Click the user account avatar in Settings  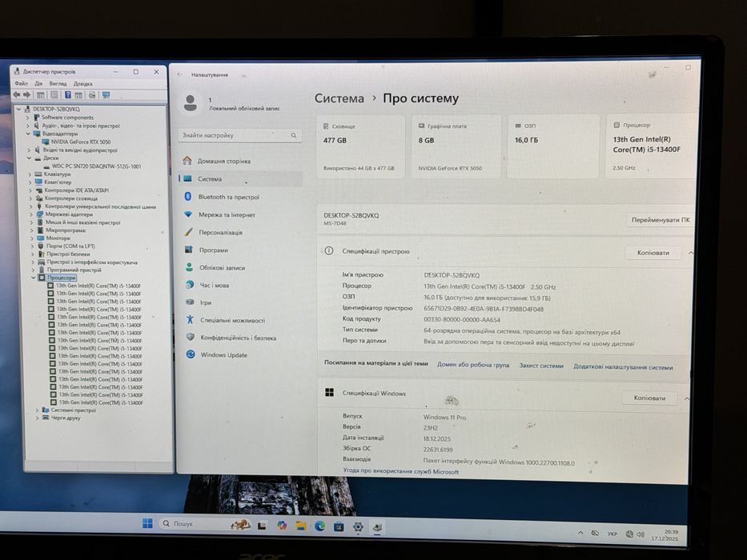point(191,103)
